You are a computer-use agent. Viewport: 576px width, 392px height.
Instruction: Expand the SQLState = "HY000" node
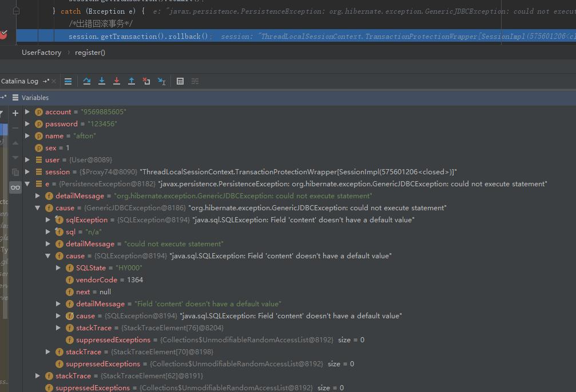pyautogui.click(x=58, y=268)
